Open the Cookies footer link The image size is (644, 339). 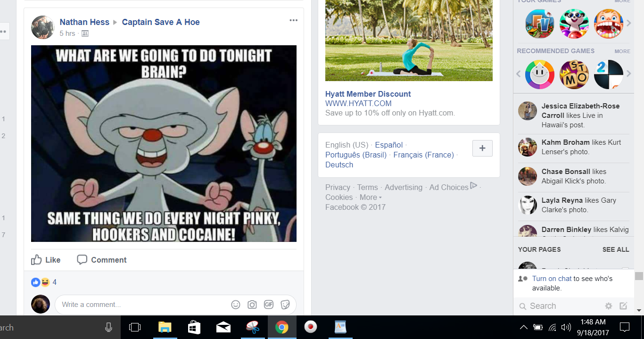click(x=339, y=197)
